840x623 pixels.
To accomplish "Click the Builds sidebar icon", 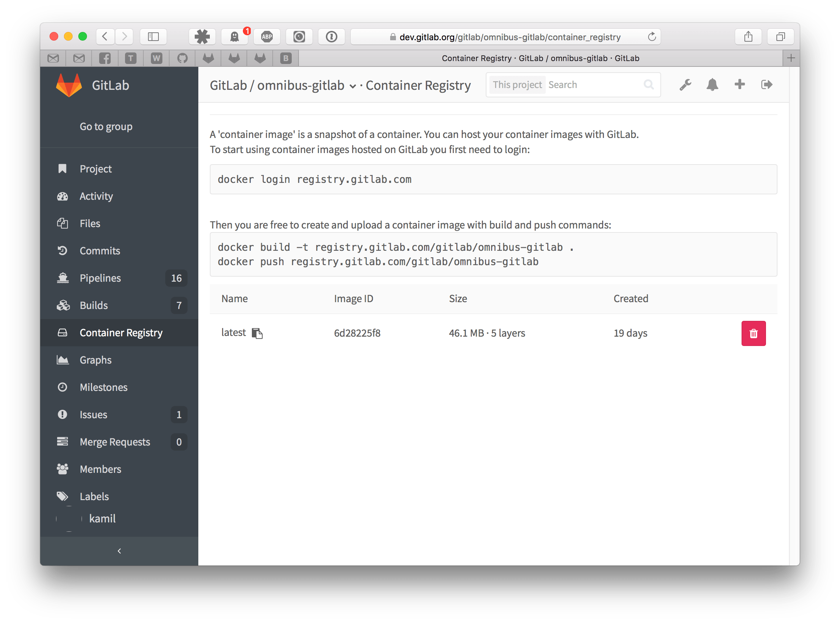I will click(64, 305).
